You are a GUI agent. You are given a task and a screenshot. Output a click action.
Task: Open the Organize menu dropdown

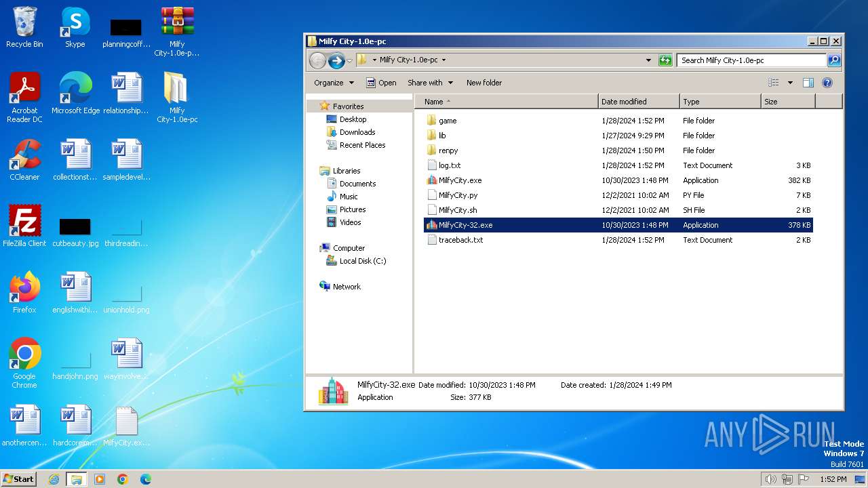pyautogui.click(x=334, y=83)
